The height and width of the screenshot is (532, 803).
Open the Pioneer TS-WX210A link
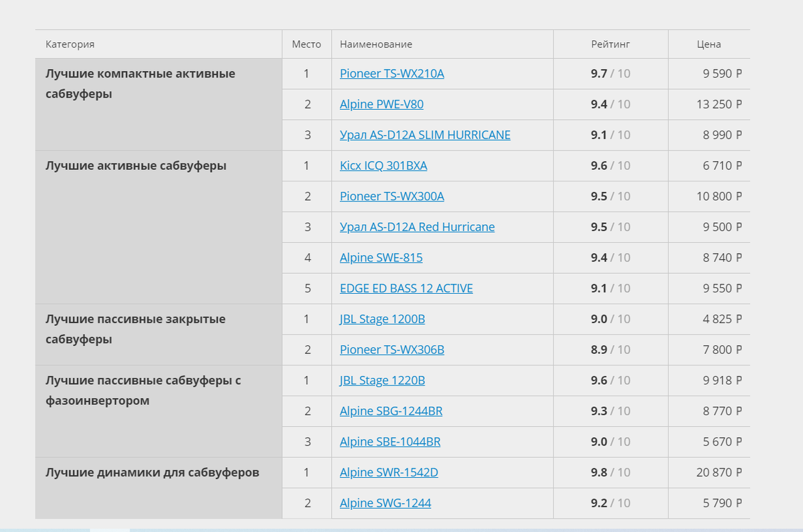(391, 74)
